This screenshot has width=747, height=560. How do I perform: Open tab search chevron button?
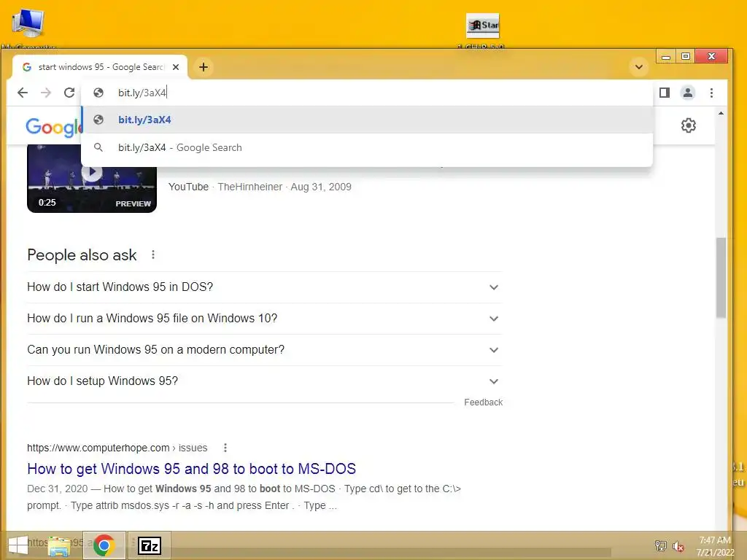click(x=639, y=67)
